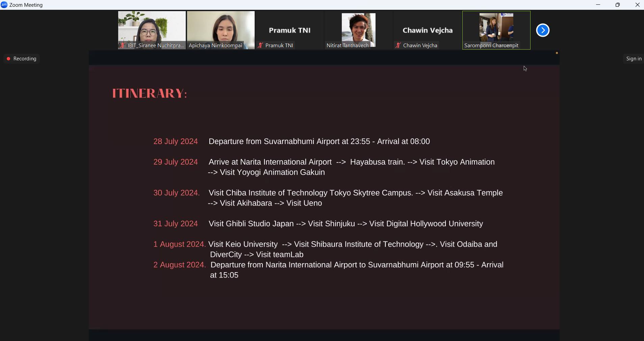
Task: Click the muted mic icon on Pramuk TNI
Action: pyautogui.click(x=260, y=46)
